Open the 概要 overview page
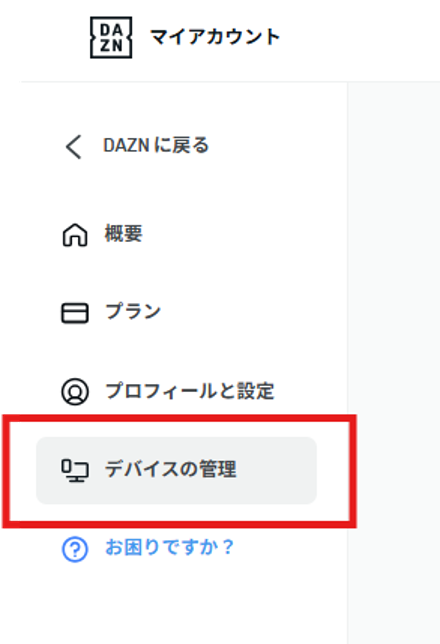This screenshot has height=644, width=440. pos(123,234)
